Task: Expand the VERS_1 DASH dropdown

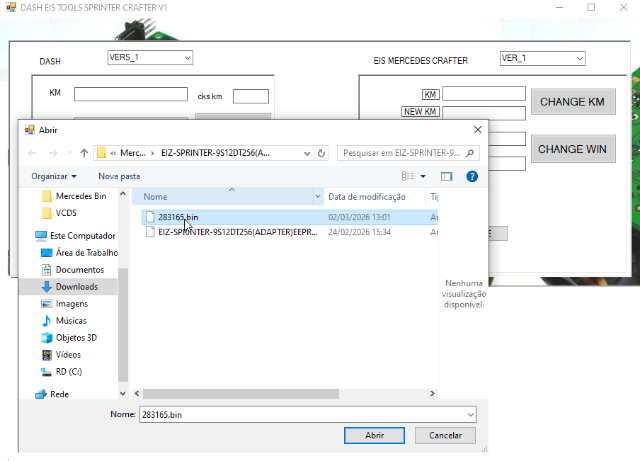Action: pos(187,59)
